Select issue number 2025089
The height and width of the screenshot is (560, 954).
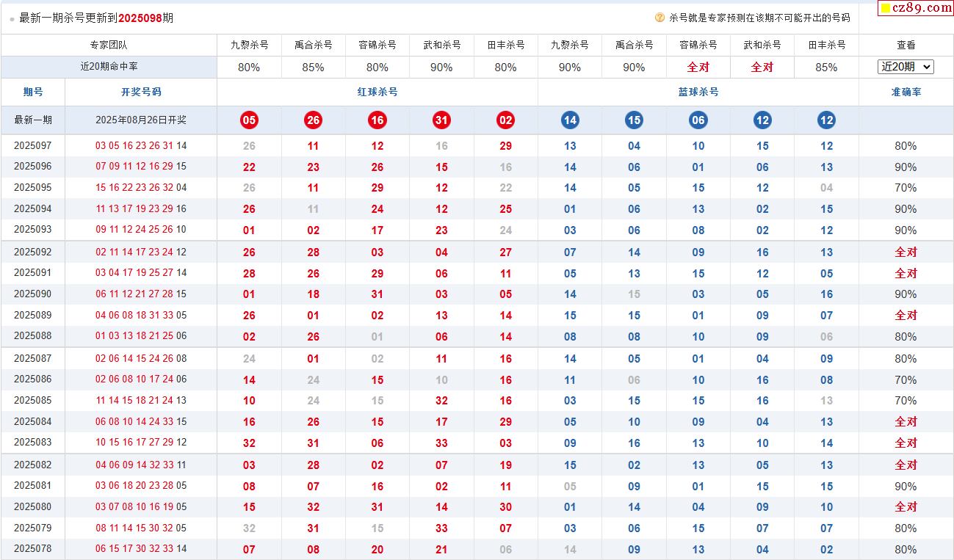pyautogui.click(x=33, y=315)
